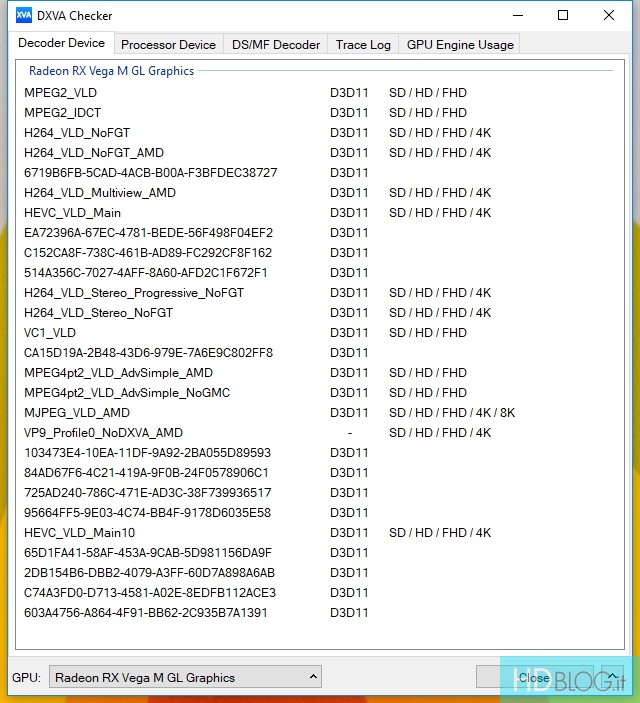
Task: Open the DS/MF Decoder tab
Action: coord(276,44)
